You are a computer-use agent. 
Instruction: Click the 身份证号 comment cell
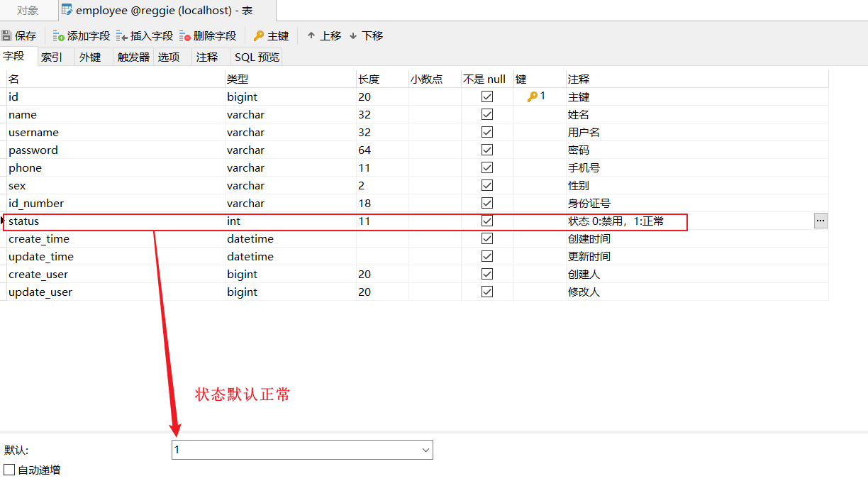point(697,203)
